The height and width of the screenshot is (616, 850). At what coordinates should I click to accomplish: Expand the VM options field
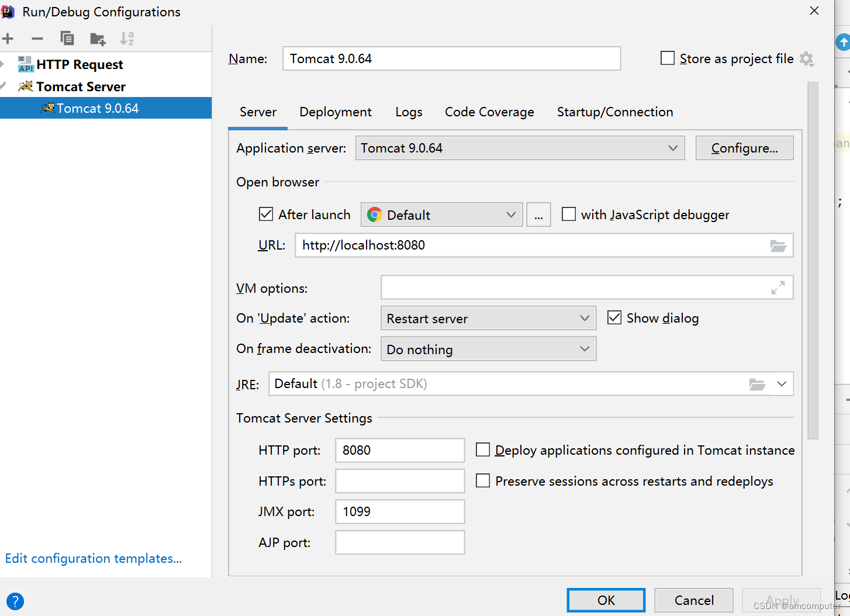click(778, 288)
